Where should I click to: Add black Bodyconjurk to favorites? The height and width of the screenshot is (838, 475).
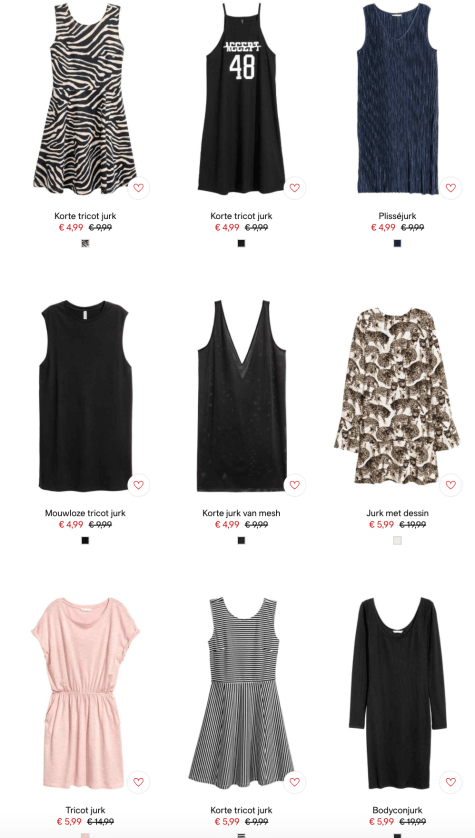pyautogui.click(x=450, y=782)
